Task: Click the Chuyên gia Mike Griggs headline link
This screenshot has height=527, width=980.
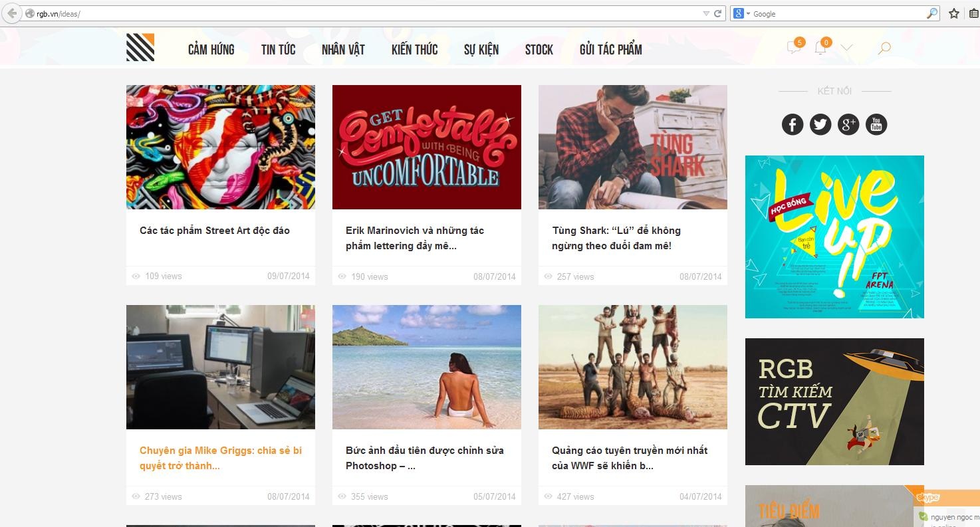Action: 220,457
